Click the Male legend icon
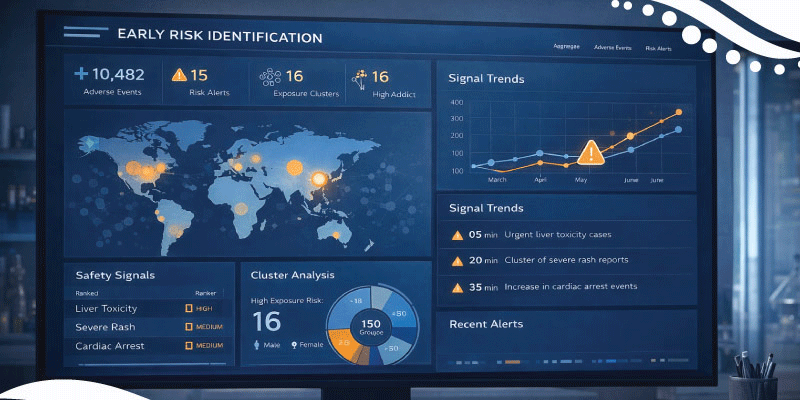The width and height of the screenshot is (800, 400). [257, 345]
